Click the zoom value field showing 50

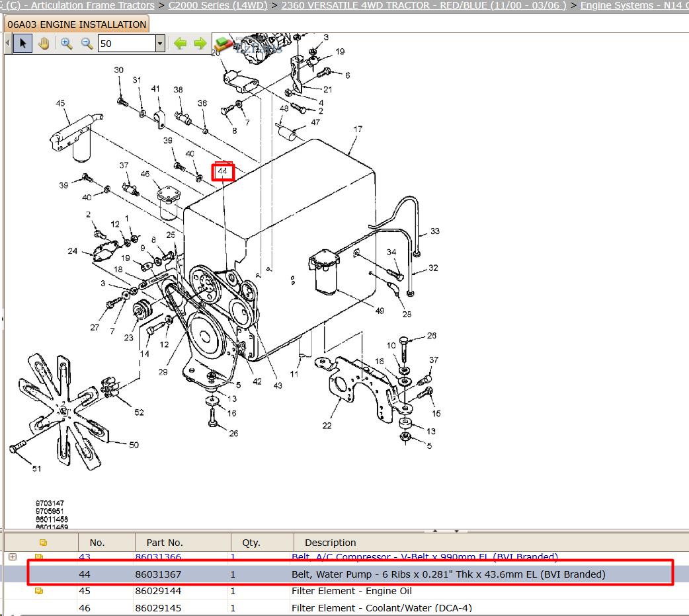pyautogui.click(x=127, y=44)
